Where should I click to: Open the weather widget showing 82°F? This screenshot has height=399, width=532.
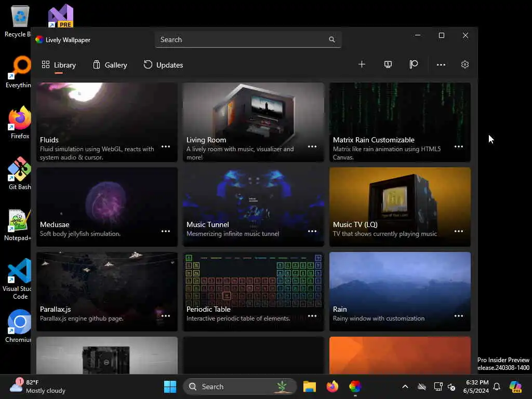click(38, 387)
